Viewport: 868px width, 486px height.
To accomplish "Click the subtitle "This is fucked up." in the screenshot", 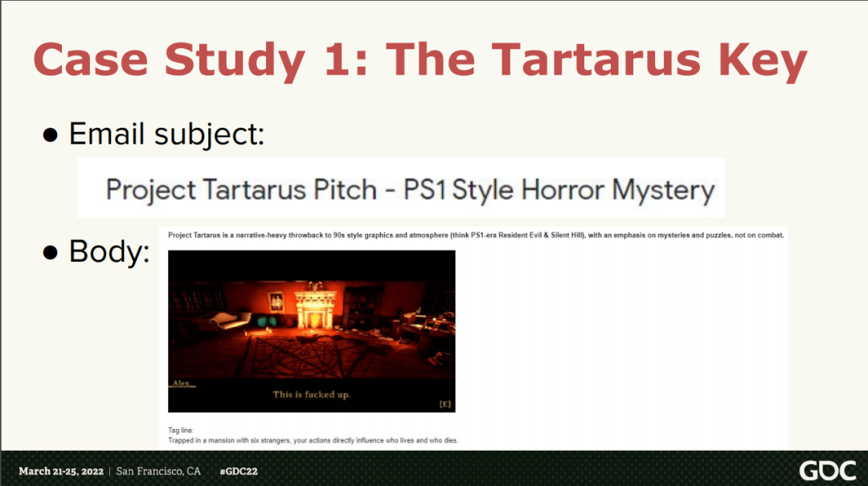I will tap(312, 394).
